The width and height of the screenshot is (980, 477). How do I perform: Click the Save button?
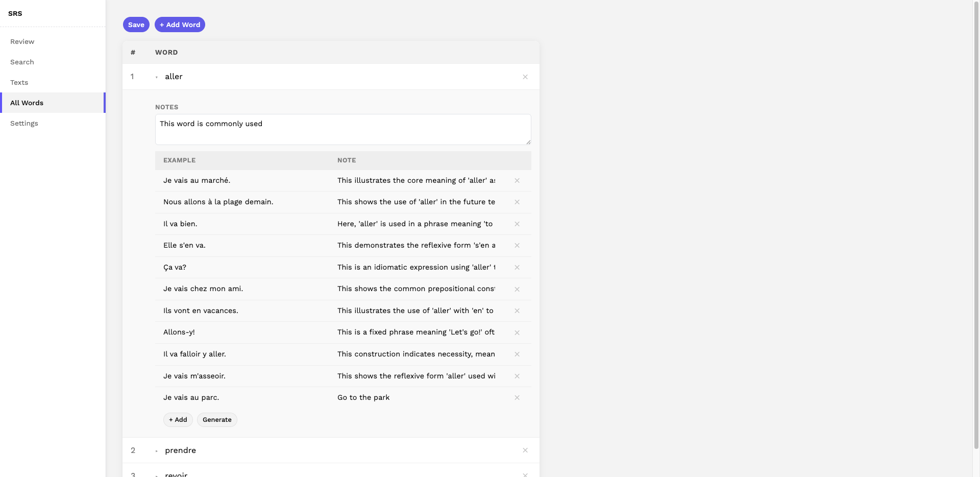click(136, 25)
